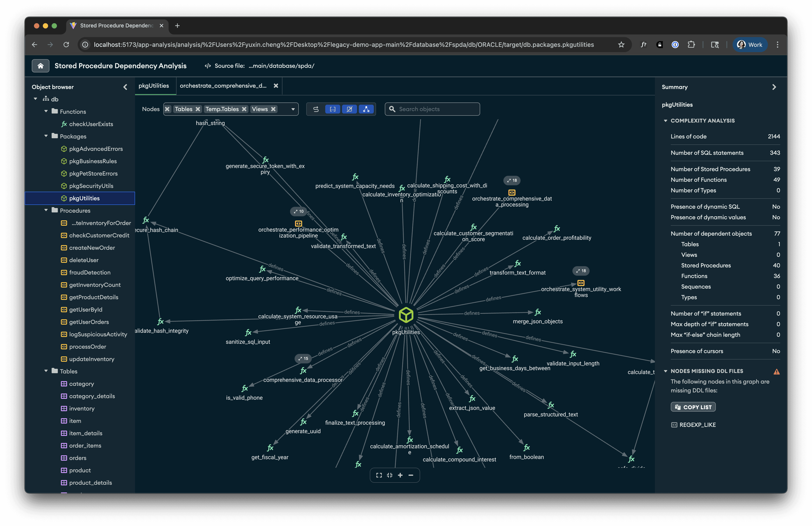The width and height of the screenshot is (812, 526).
Task: Open the Nodes filter dropdown arrow
Action: pyautogui.click(x=293, y=109)
